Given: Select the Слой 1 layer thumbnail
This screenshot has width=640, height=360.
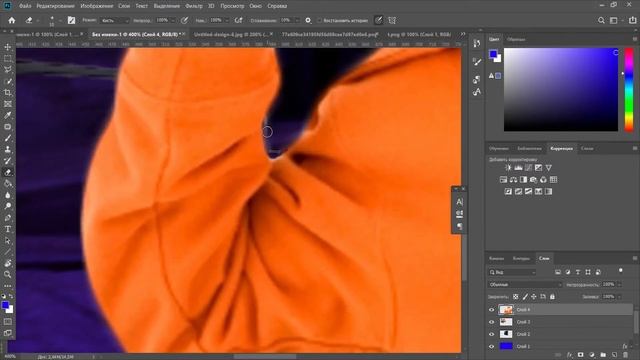Looking at the screenshot, I should pyautogui.click(x=506, y=347).
